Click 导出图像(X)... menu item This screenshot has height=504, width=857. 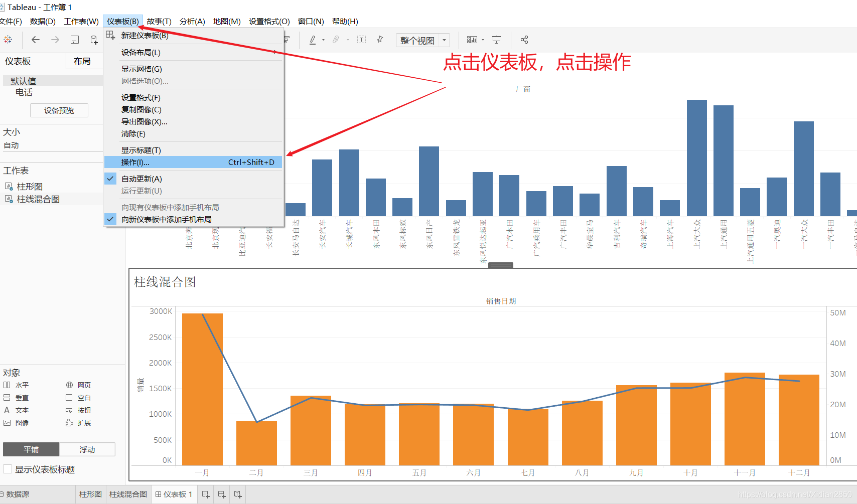[193, 121]
